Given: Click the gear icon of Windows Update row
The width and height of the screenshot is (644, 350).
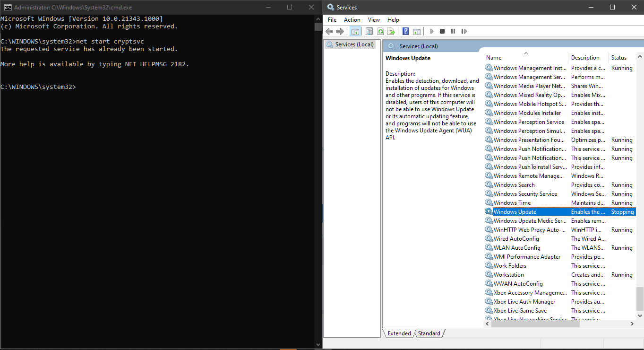Looking at the screenshot, I should coord(489,212).
